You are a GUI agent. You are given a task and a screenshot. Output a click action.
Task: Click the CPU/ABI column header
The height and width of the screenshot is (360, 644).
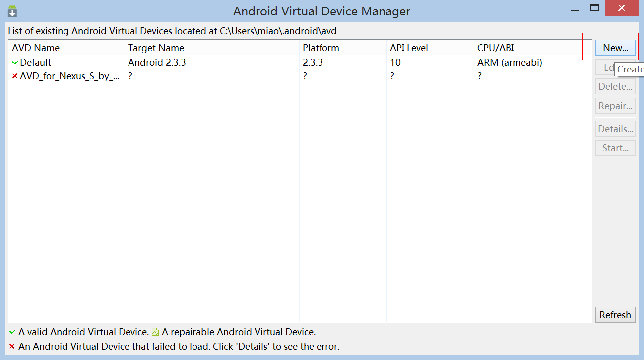(x=532, y=48)
